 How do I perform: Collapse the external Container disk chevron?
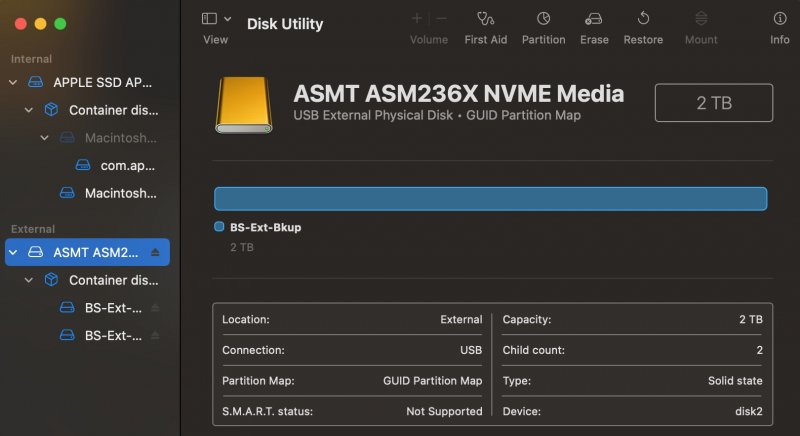[x=29, y=281]
